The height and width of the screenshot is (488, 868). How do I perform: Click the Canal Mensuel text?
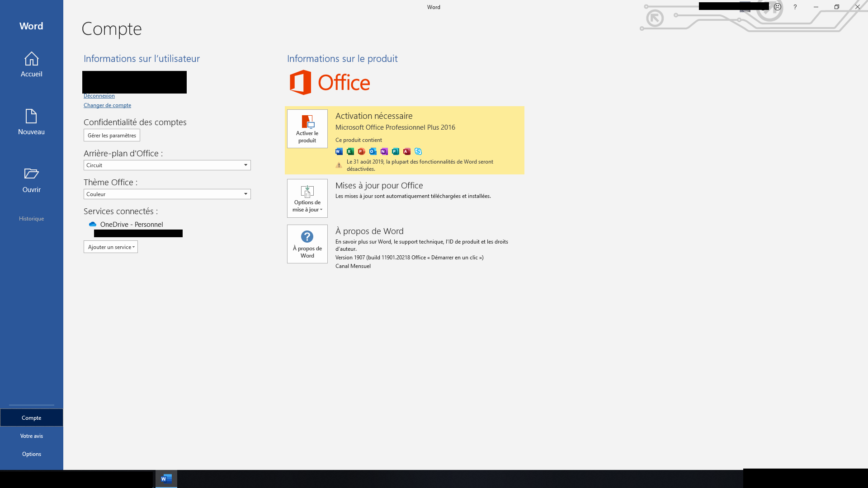tap(353, 266)
